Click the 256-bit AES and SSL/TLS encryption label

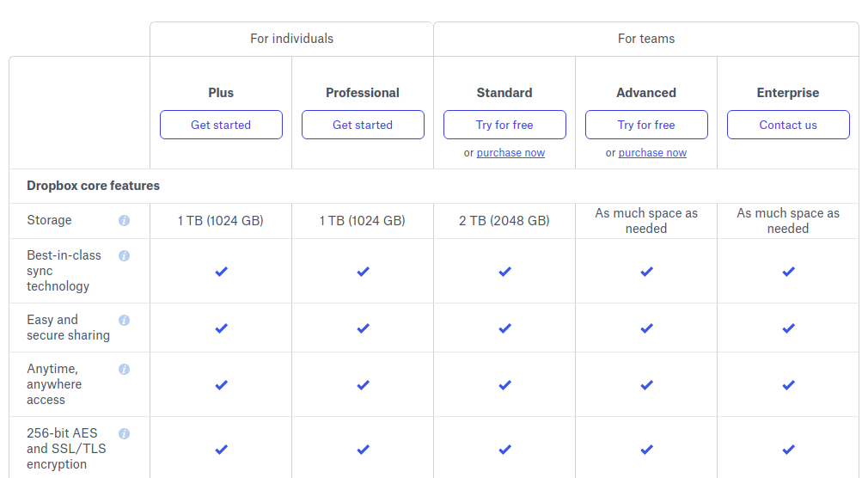[x=66, y=449]
